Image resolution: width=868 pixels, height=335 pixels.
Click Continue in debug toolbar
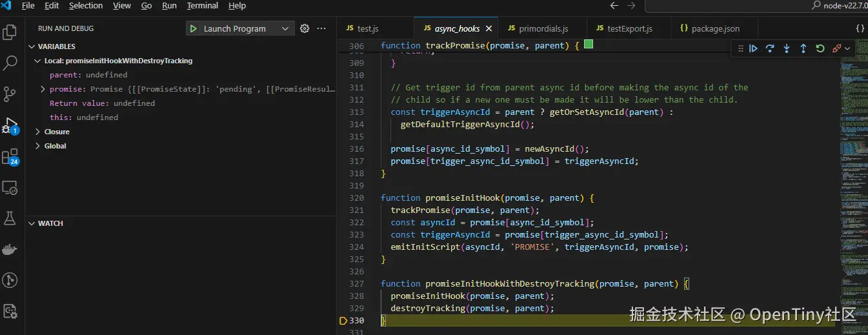pyautogui.click(x=753, y=48)
